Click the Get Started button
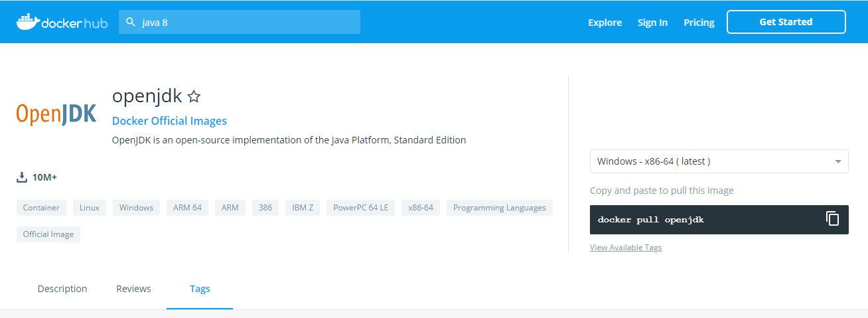This screenshot has height=318, width=868. (786, 22)
